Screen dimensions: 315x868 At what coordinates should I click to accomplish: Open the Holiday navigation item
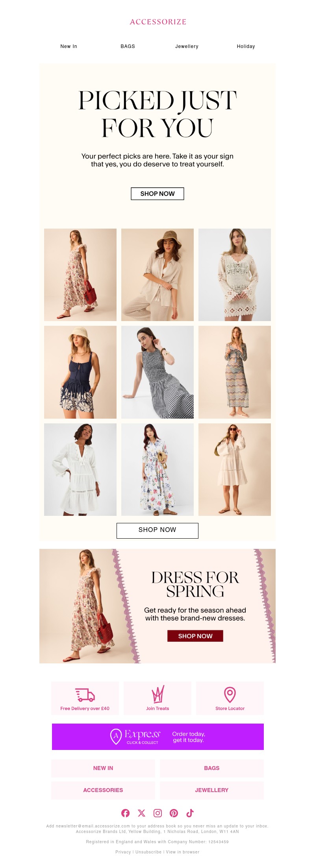pos(246,46)
